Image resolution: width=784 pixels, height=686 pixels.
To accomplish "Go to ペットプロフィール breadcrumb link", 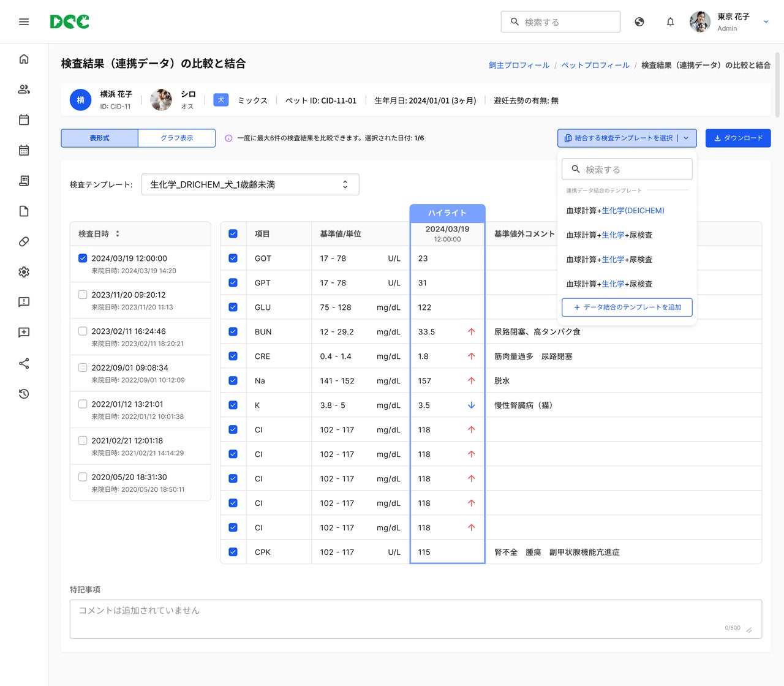I will 595,65.
